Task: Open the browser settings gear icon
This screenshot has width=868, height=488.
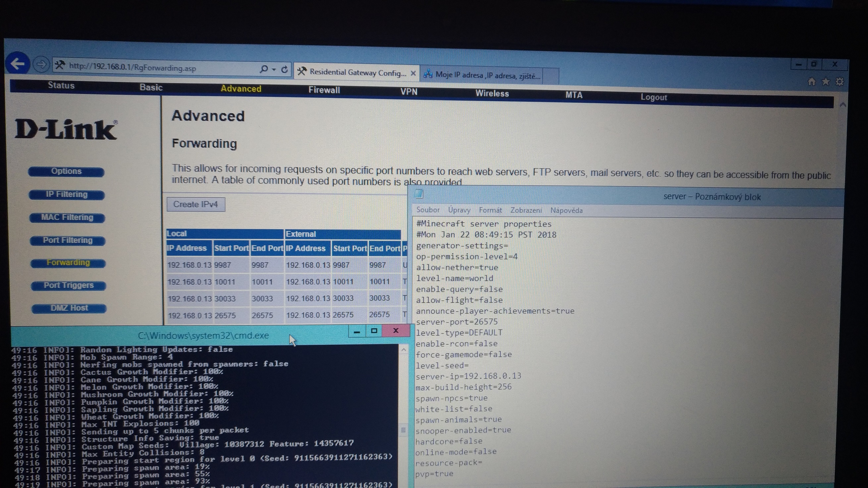Action: 840,82
